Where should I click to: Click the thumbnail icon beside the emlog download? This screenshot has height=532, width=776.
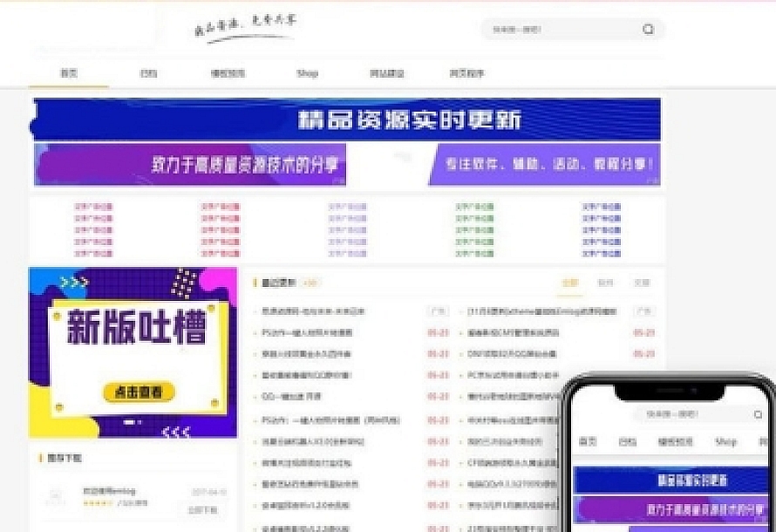(x=56, y=497)
